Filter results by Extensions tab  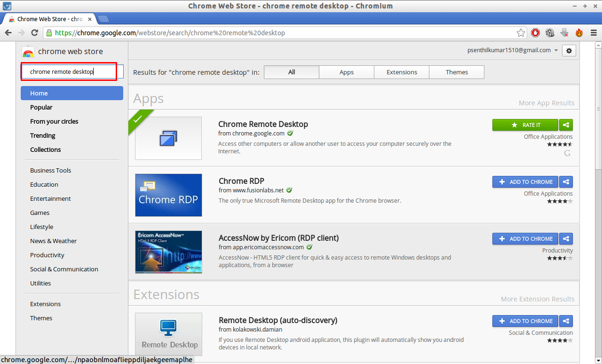(402, 72)
